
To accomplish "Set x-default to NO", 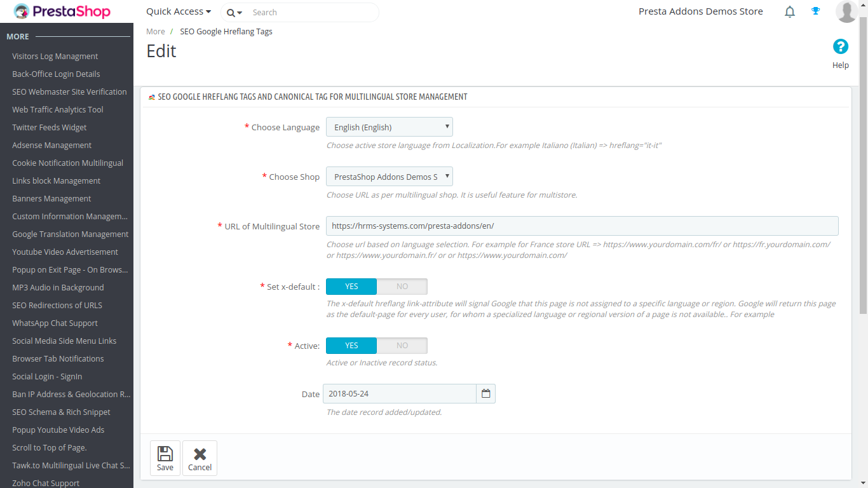I will pos(402,287).
